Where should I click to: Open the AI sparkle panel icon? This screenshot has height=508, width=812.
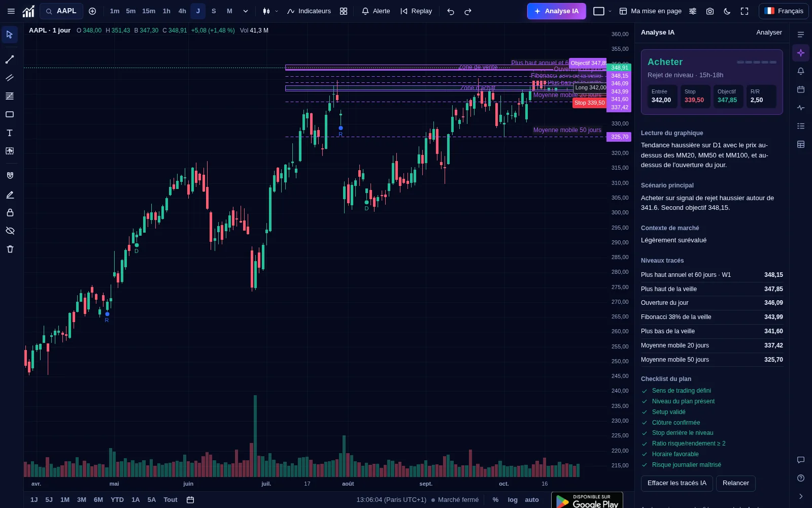click(x=801, y=53)
